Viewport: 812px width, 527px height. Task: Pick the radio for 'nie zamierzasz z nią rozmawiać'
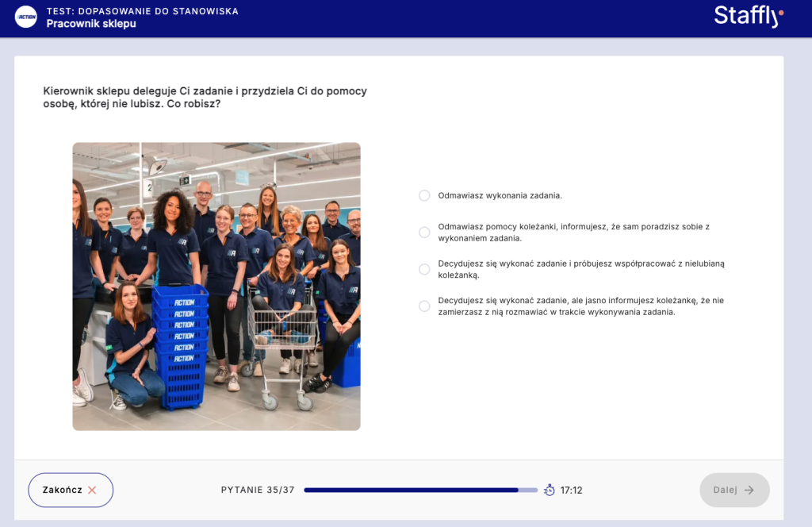(424, 306)
